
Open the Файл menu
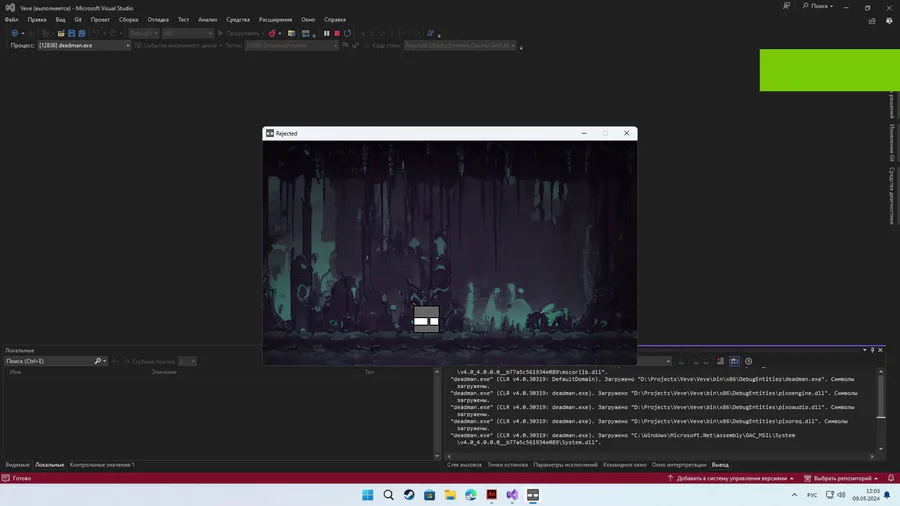[x=11, y=20]
